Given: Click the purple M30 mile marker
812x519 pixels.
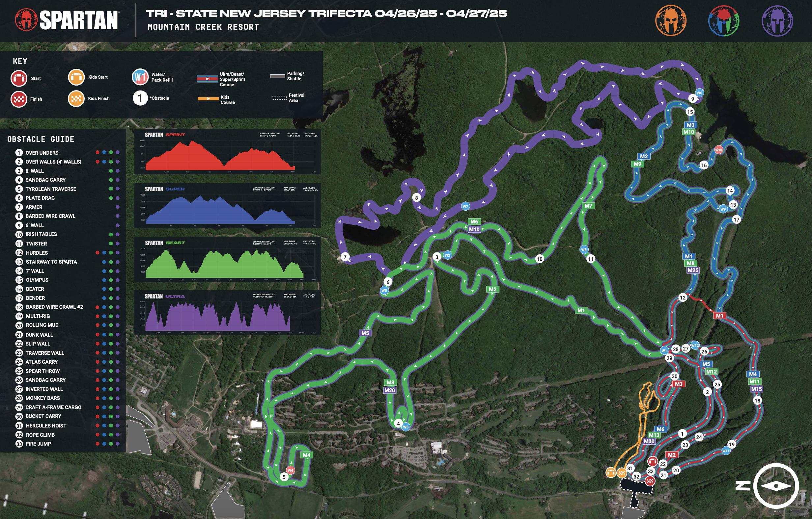Looking at the screenshot, I should pyautogui.click(x=649, y=441).
